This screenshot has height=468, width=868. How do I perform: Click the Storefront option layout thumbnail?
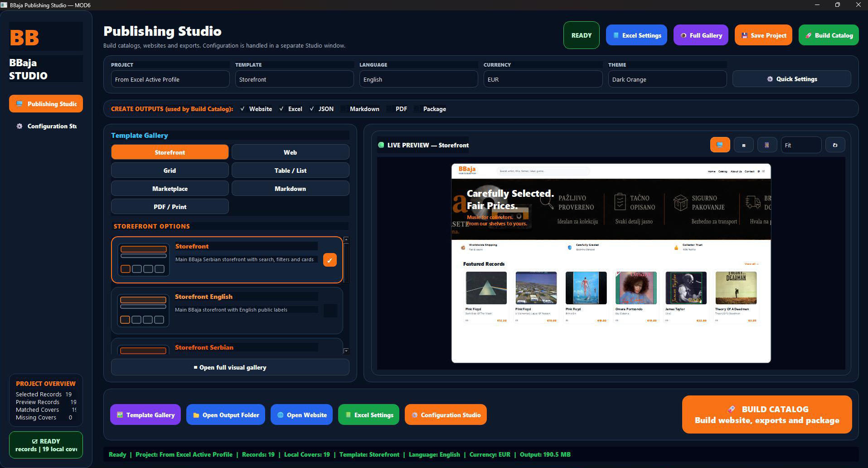click(x=143, y=260)
